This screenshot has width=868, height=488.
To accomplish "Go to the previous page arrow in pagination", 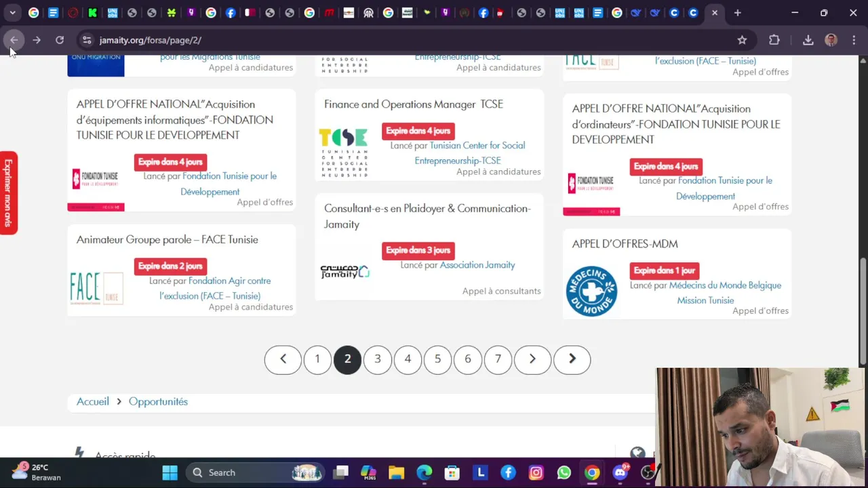I will pyautogui.click(x=283, y=359).
